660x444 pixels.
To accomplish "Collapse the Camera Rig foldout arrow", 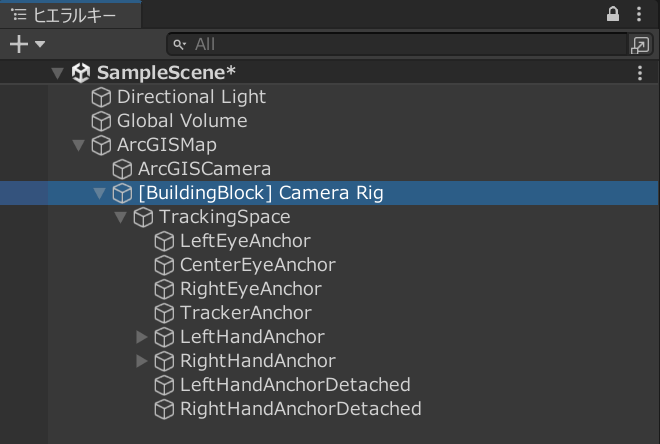I will pyautogui.click(x=99, y=193).
